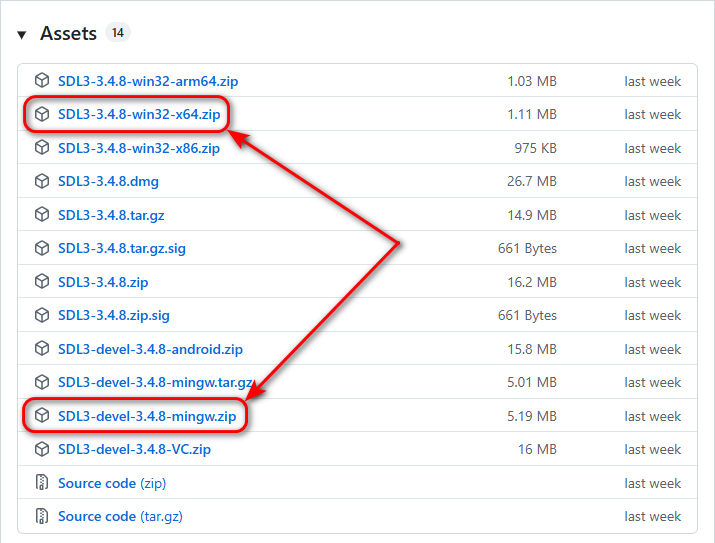Click 'last week' in SDL3-devel-3.4.8-VC.zip row
715x543 pixels.
pos(653,450)
